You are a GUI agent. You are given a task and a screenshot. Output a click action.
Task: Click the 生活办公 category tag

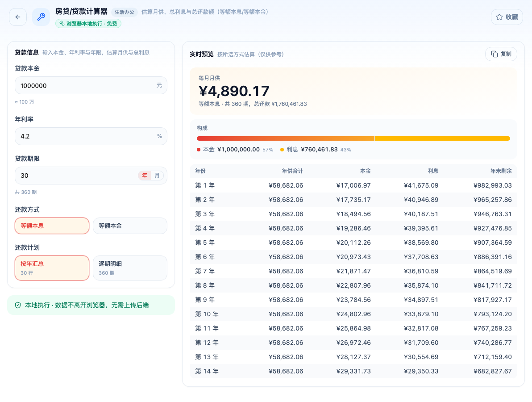point(124,12)
